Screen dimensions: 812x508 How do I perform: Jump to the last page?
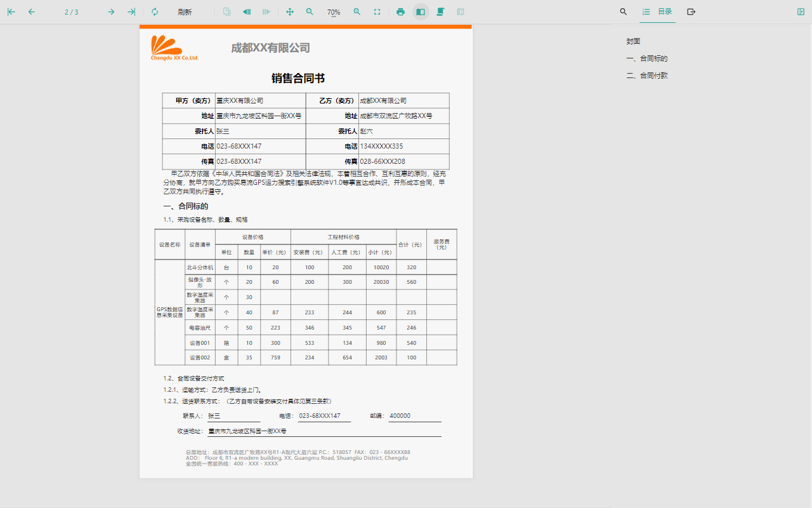tap(131, 12)
